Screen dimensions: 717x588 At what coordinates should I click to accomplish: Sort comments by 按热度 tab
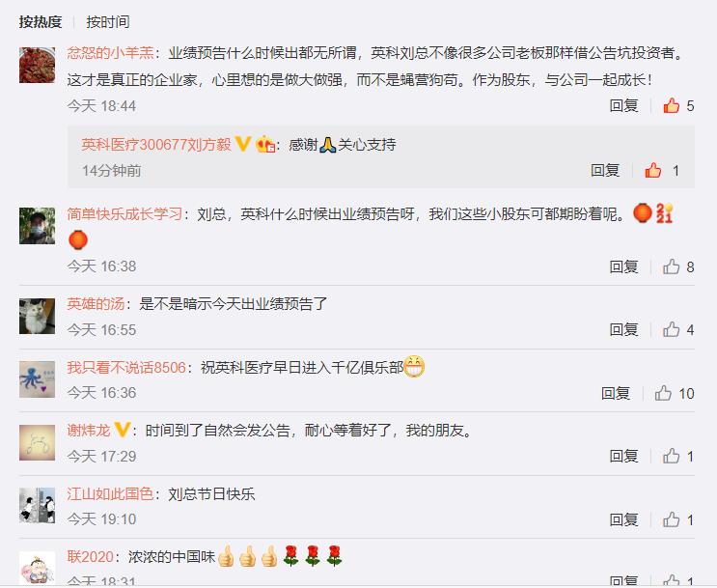click(x=41, y=21)
